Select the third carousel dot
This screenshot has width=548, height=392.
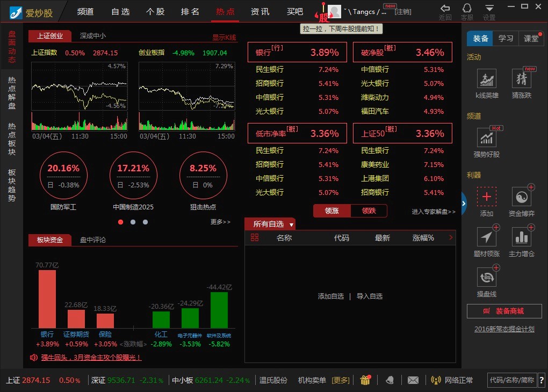(146, 222)
